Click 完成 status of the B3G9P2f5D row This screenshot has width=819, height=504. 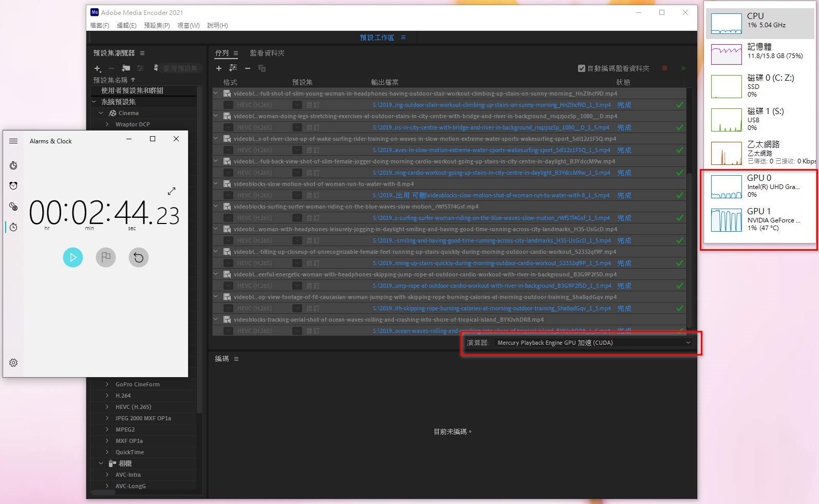tap(624, 286)
